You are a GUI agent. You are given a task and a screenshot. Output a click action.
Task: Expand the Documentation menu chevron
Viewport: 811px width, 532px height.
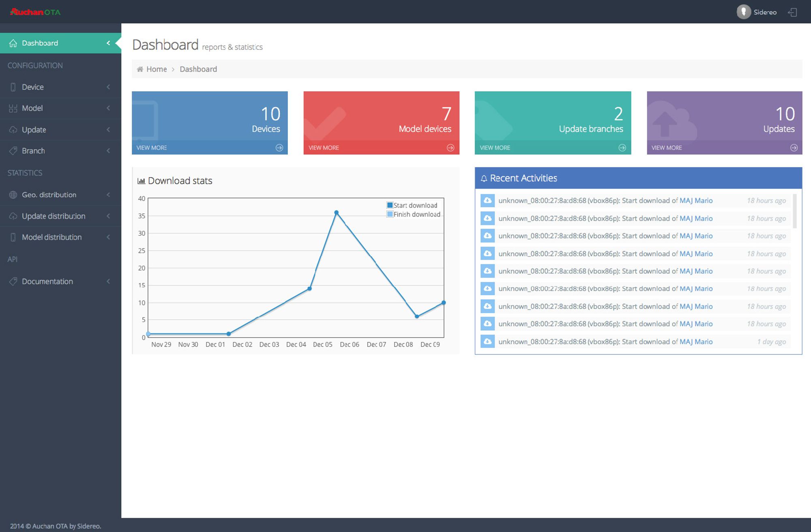(108, 281)
